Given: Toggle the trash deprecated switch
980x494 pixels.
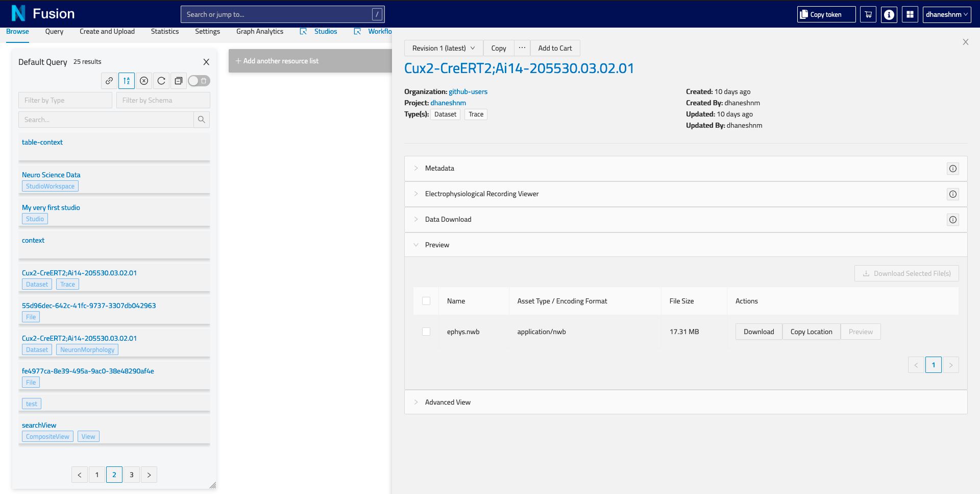Looking at the screenshot, I should (x=199, y=81).
